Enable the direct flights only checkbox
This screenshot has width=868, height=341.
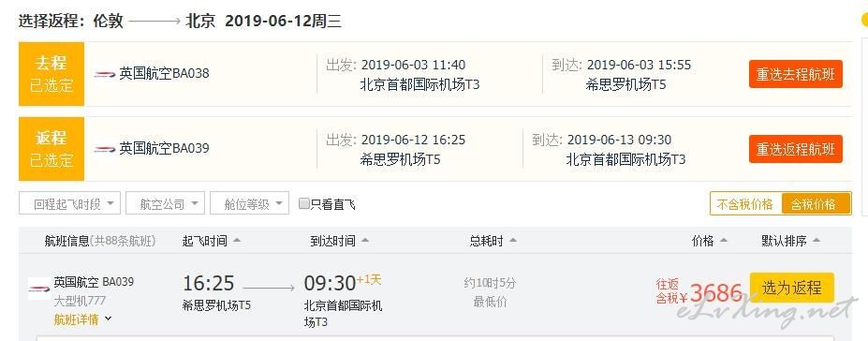click(x=304, y=203)
